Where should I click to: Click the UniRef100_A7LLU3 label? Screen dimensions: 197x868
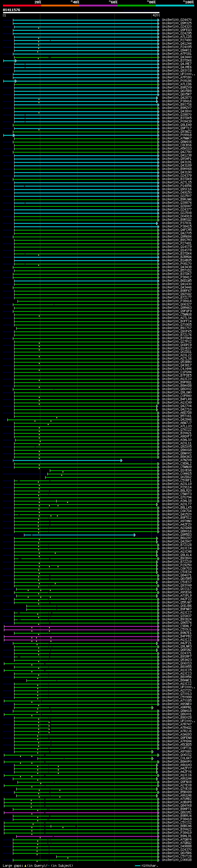pos(177,426)
